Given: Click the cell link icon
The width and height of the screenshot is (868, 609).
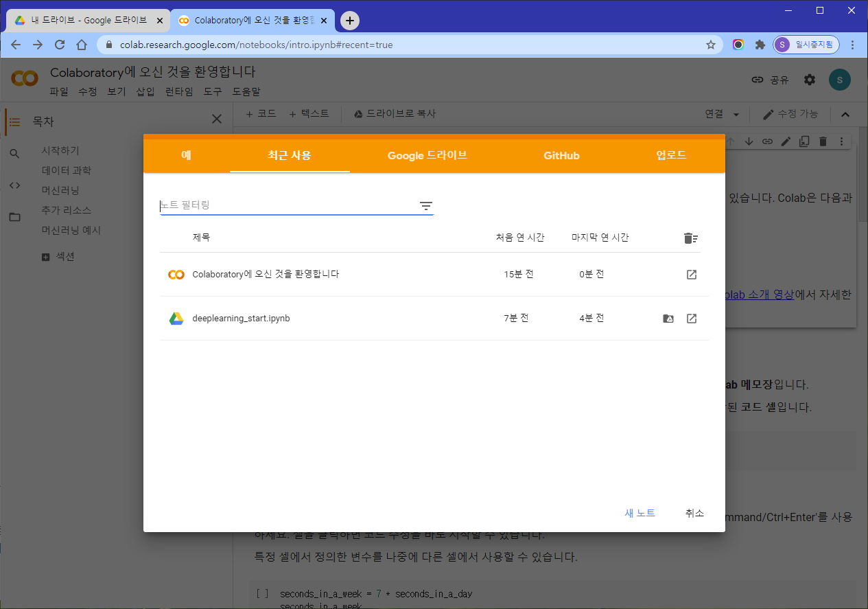Looking at the screenshot, I should coord(767,141).
